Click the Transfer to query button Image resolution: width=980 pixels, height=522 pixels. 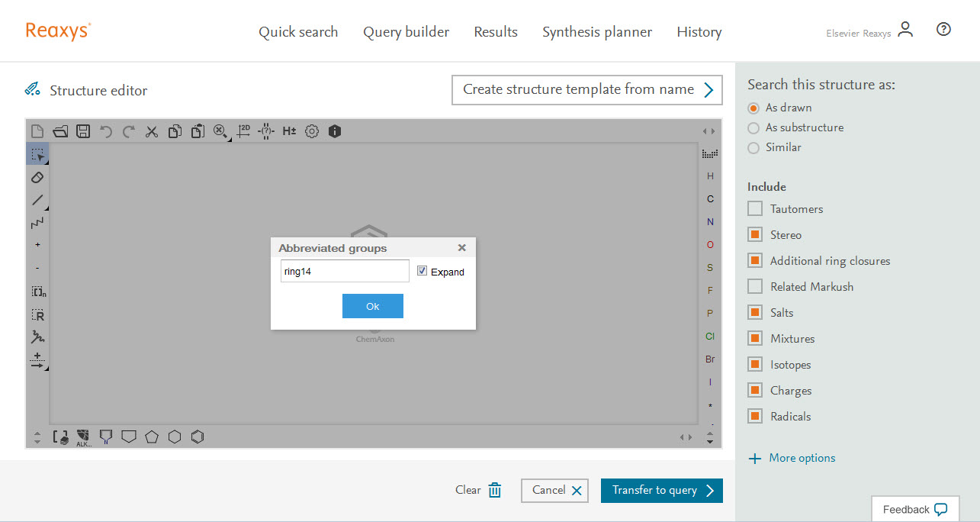tap(661, 491)
